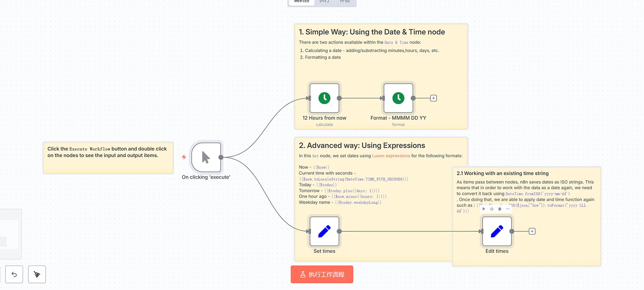Screen dimensions: 644x290
Task: Click the undo arrow button
Action: (14, 274)
